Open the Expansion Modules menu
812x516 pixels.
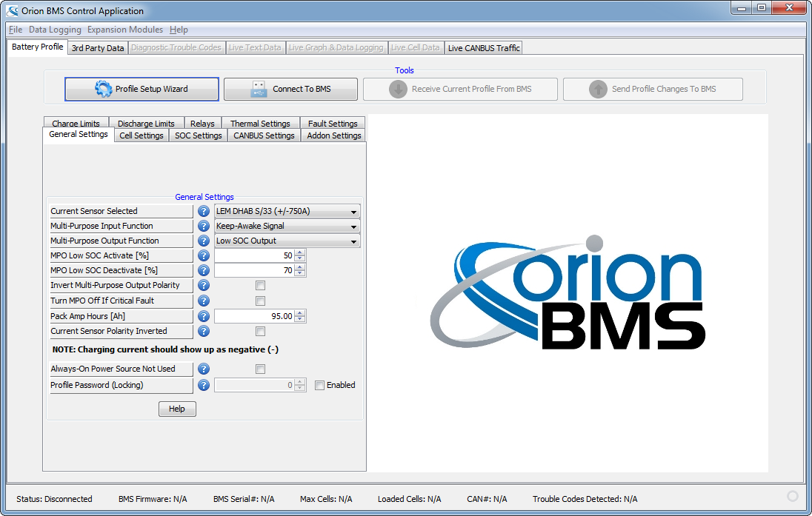(124, 30)
